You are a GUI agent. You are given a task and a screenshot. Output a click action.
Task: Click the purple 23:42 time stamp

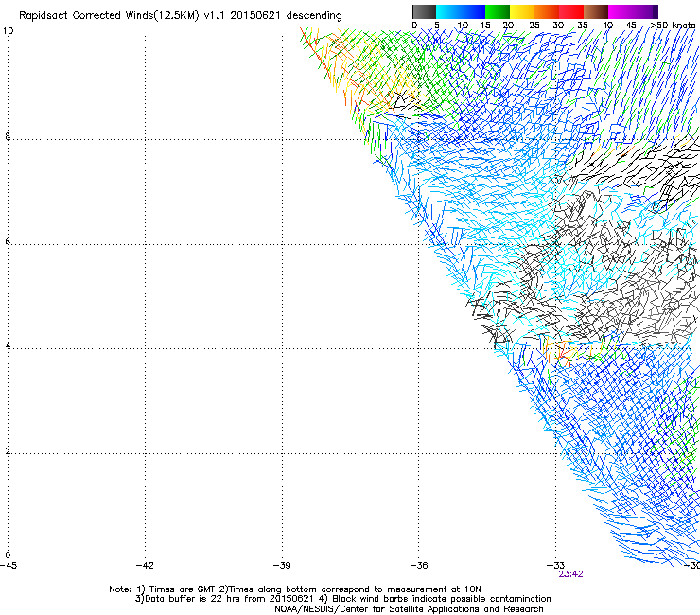pos(570,574)
